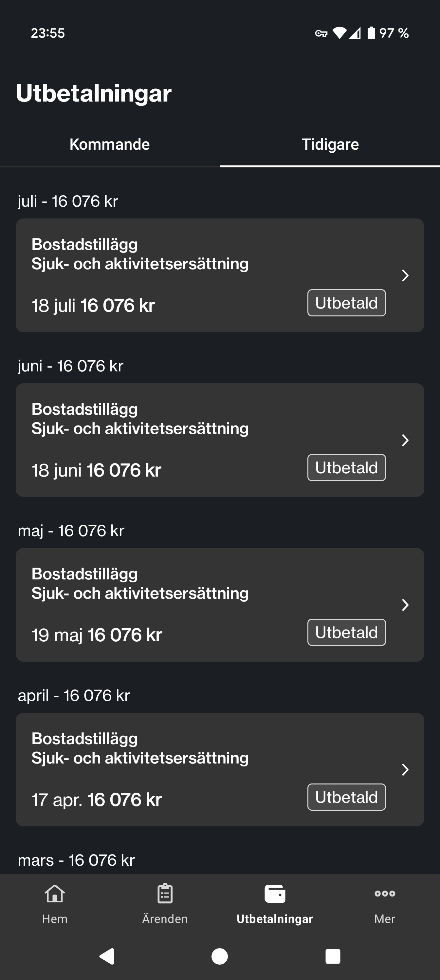Select the Tidigare tab
Viewport: 440px width, 980px height.
coord(330,144)
